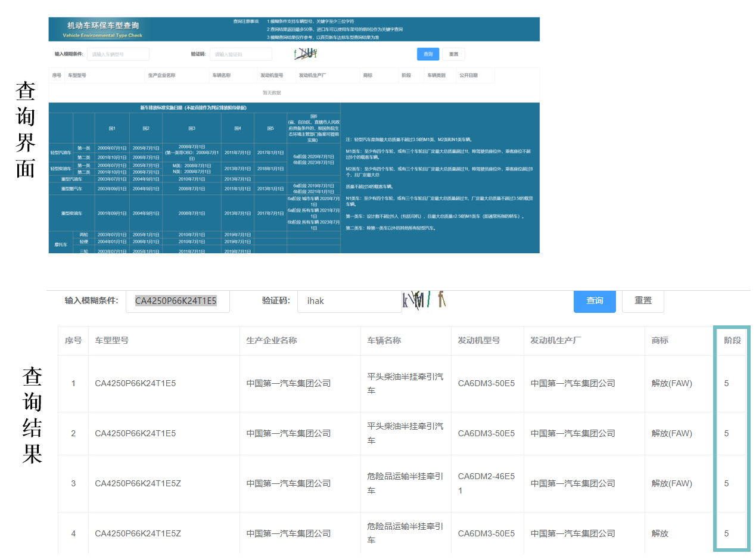756x559 pixels.
Task: Click the empty captcha code input field
Action: (x=241, y=54)
